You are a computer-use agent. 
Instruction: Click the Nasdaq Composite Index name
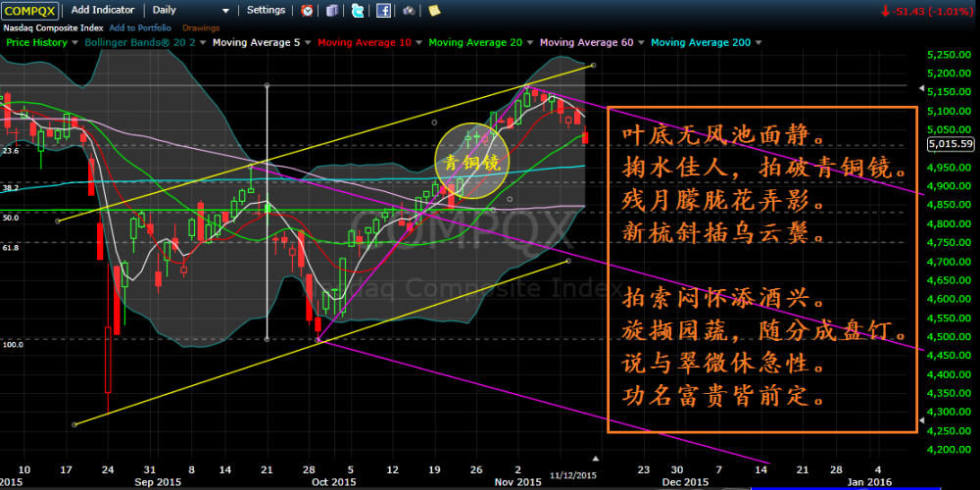click(x=54, y=27)
